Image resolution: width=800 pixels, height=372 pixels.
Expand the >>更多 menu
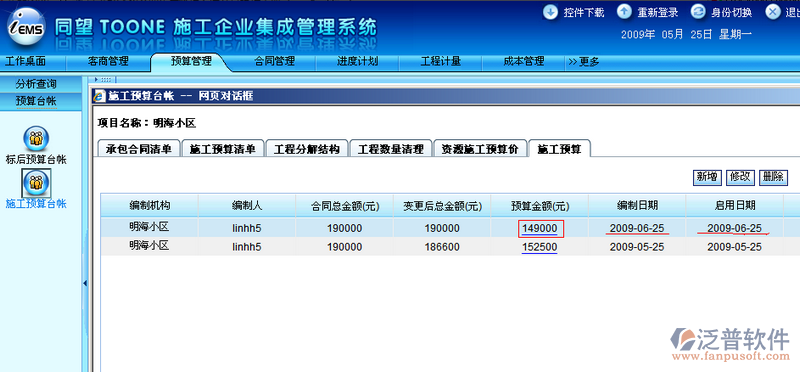coord(584,62)
